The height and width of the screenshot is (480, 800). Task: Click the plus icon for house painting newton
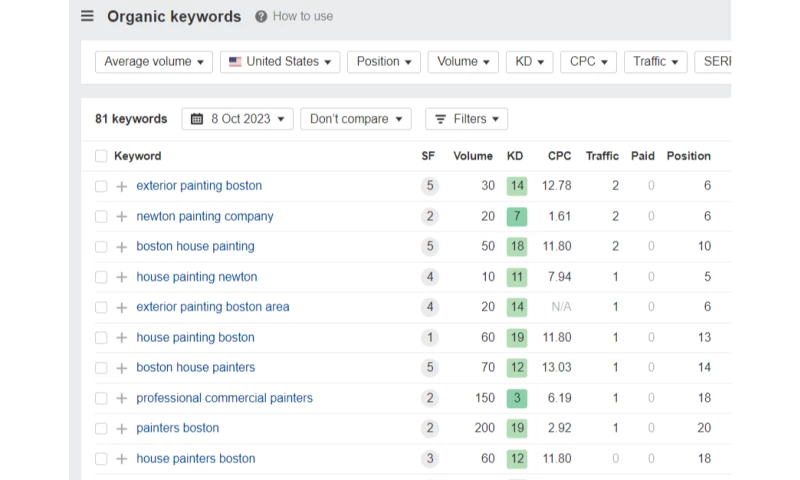(x=122, y=277)
